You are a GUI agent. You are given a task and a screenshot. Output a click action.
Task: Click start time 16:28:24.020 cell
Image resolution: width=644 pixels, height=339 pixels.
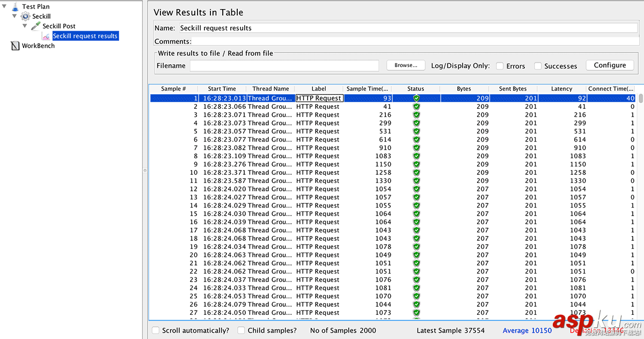224,189
